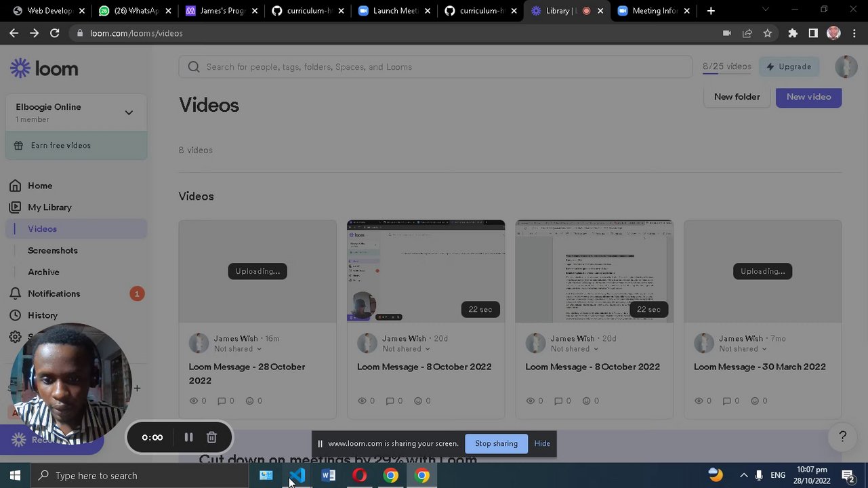This screenshot has height=488, width=868.
Task: Click the Earn free videos banner
Action: pos(76,146)
